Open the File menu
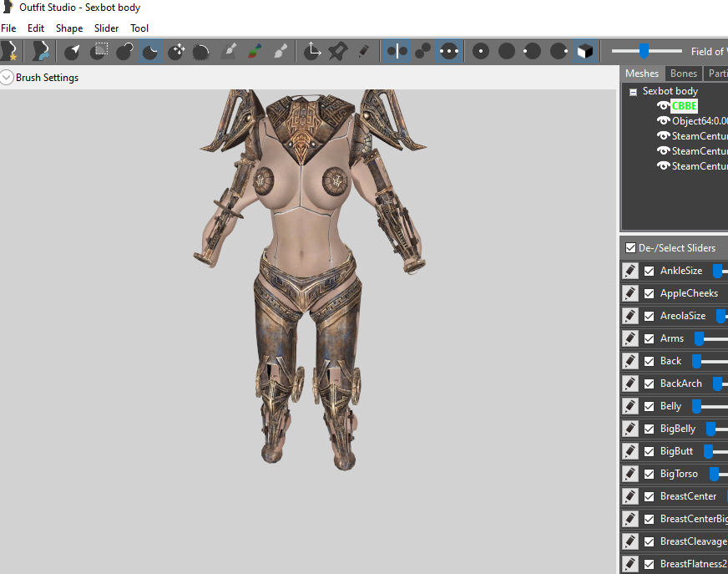Screen dimensions: 728x574 click(8, 28)
